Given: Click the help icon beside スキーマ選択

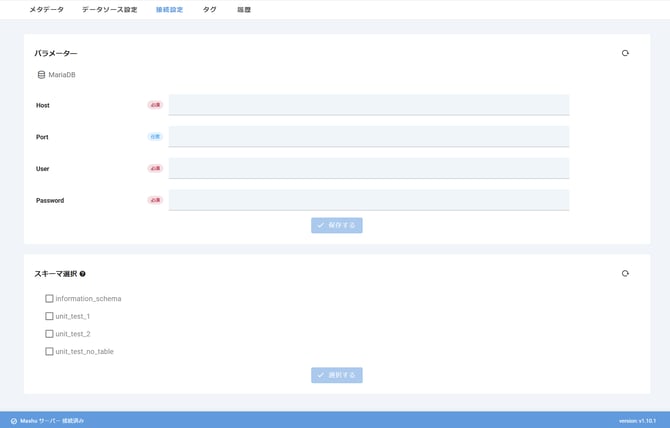Looking at the screenshot, I should click(x=83, y=274).
